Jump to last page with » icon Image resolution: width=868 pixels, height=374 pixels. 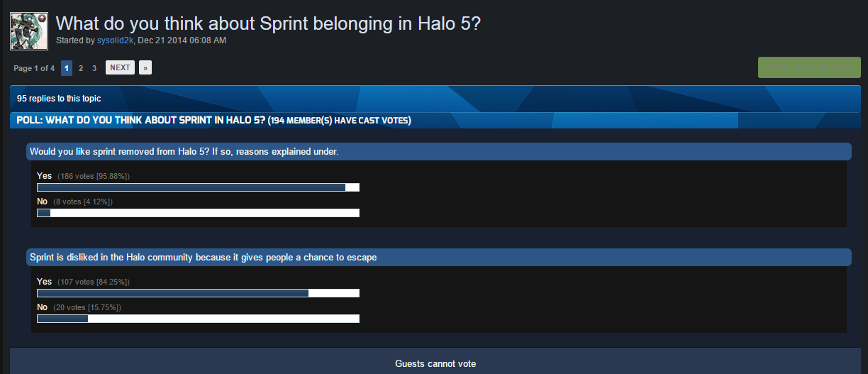coord(145,68)
